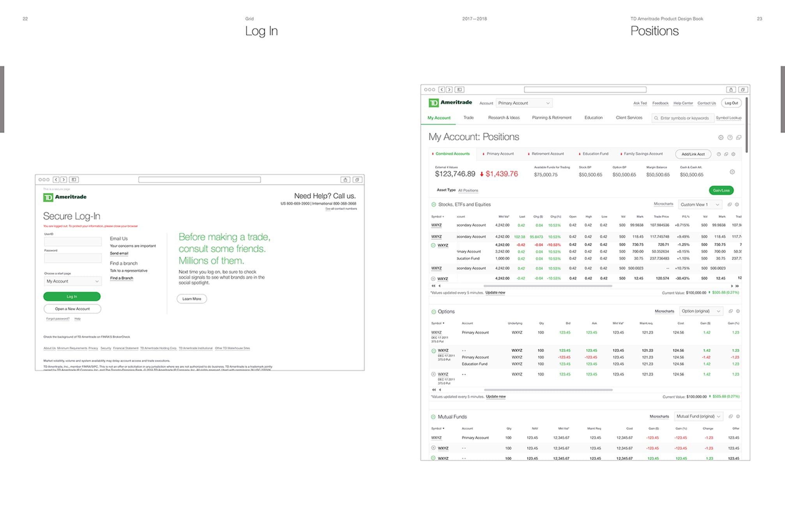The width and height of the screenshot is (785, 532).
Task: Open Research & Ideas menu
Action: tap(504, 118)
